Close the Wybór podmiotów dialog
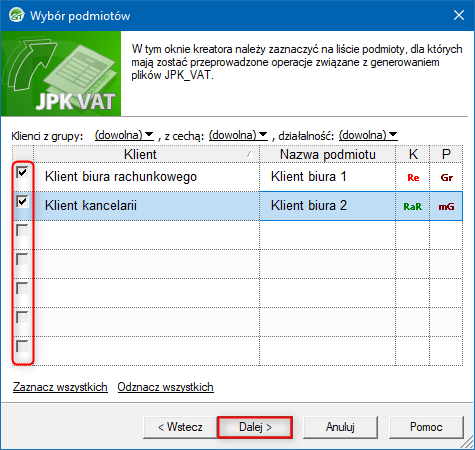The image size is (475, 450). [x=459, y=15]
